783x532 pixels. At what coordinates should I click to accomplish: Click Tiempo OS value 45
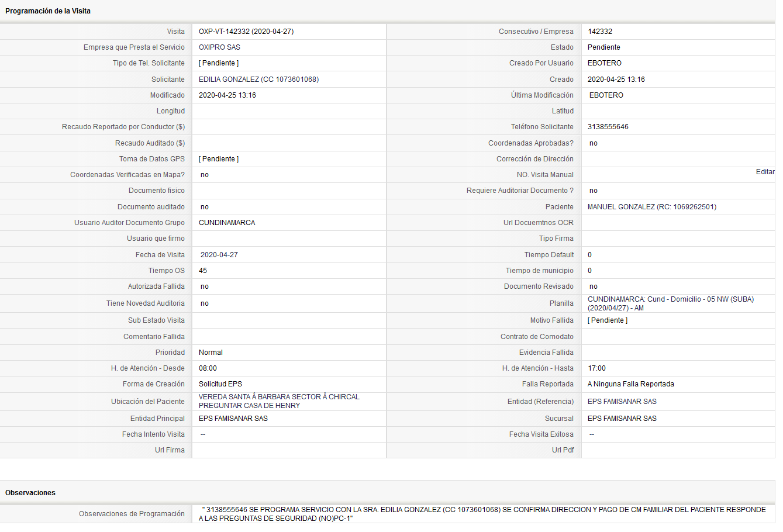203,271
